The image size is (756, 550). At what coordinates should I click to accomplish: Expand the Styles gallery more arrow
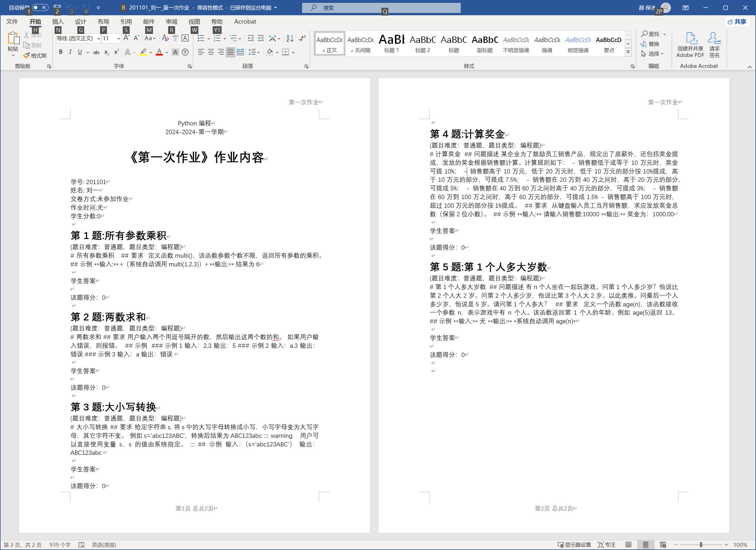[x=628, y=52]
